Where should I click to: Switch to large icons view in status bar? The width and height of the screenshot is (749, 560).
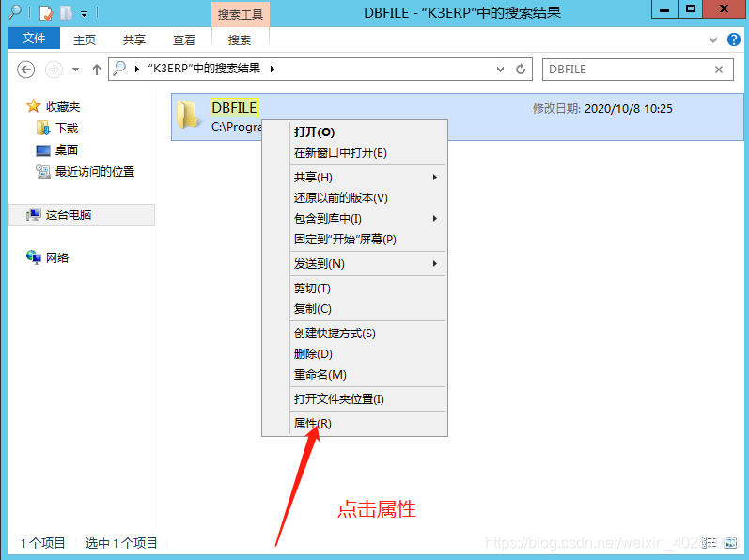click(x=730, y=542)
